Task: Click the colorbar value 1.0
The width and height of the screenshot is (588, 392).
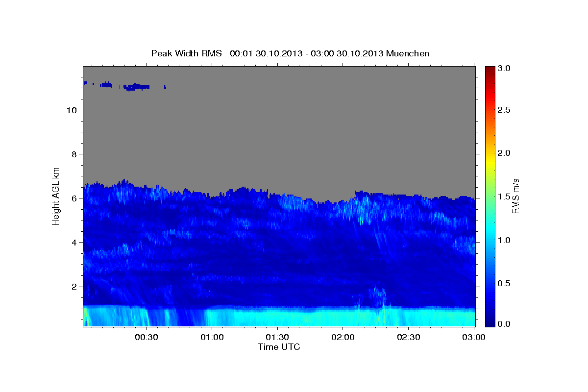Action: tap(505, 240)
